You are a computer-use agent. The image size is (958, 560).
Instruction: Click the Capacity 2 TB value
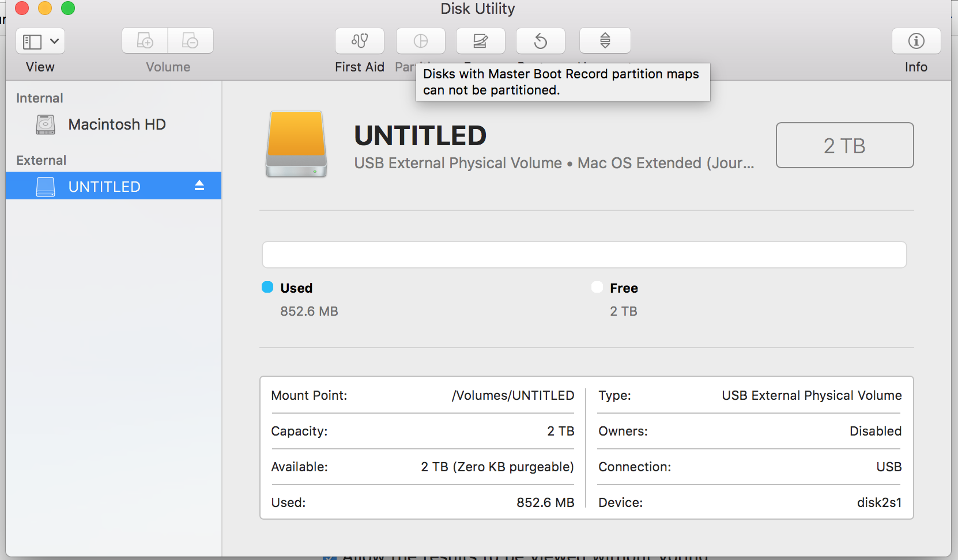[561, 431]
